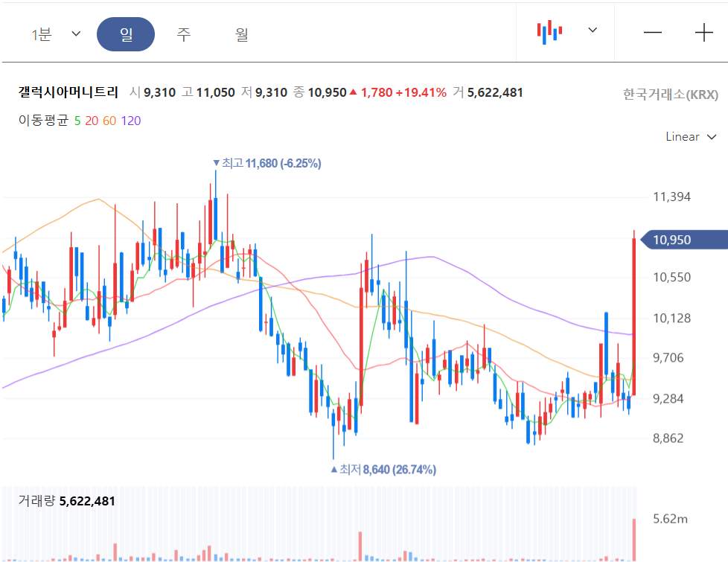Screen dimensions: 728x562
Task: Click the y-axis label 9,706
Action: click(x=668, y=357)
